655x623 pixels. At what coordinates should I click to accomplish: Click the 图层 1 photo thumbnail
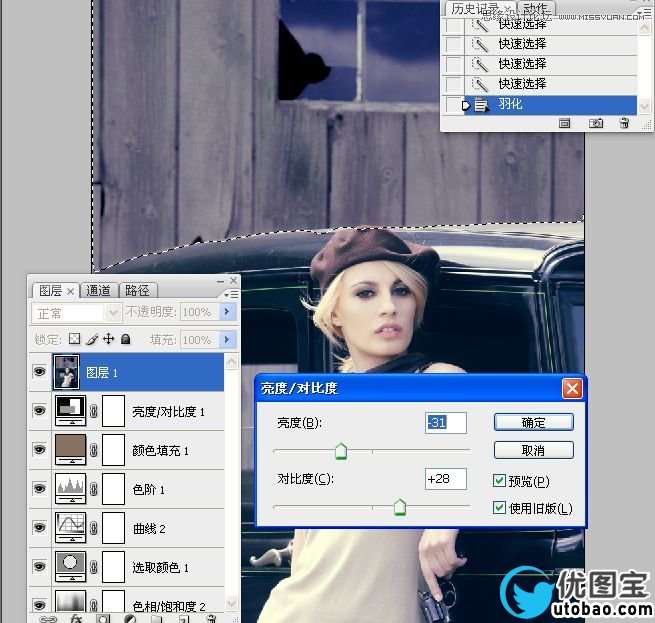pyautogui.click(x=66, y=372)
